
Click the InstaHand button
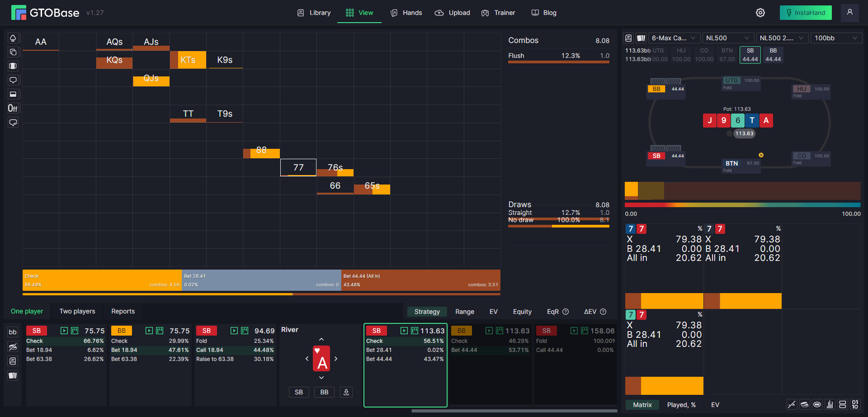[x=806, y=13]
